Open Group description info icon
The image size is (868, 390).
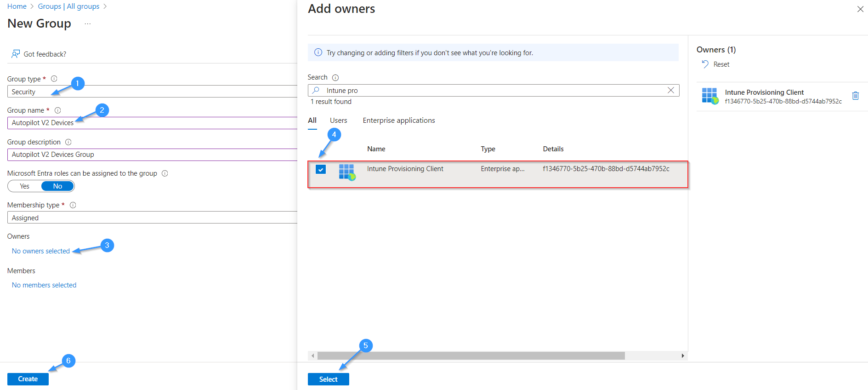(x=68, y=142)
